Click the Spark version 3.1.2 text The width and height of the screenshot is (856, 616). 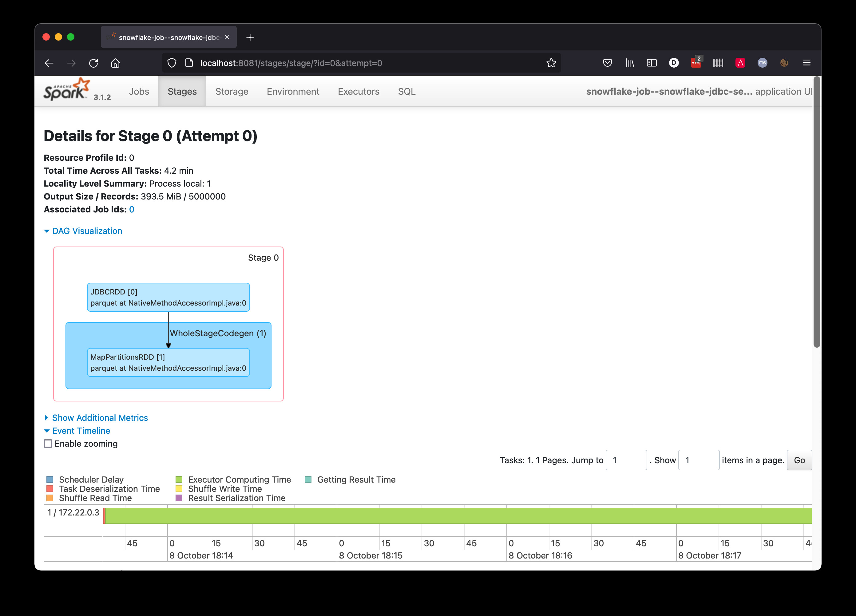point(102,97)
